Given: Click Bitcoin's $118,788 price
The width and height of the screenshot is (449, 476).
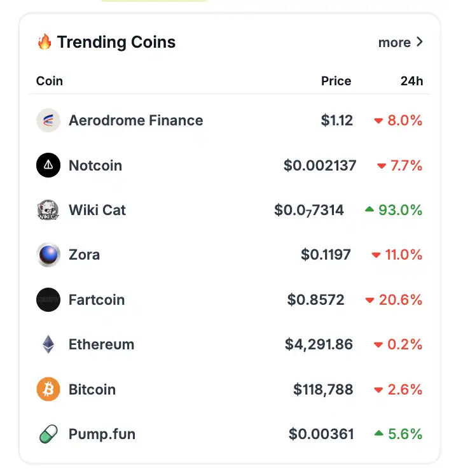Looking at the screenshot, I should click(x=323, y=389).
